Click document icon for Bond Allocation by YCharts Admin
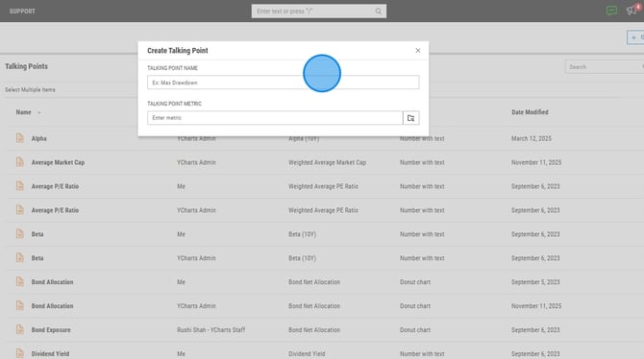 click(x=20, y=305)
